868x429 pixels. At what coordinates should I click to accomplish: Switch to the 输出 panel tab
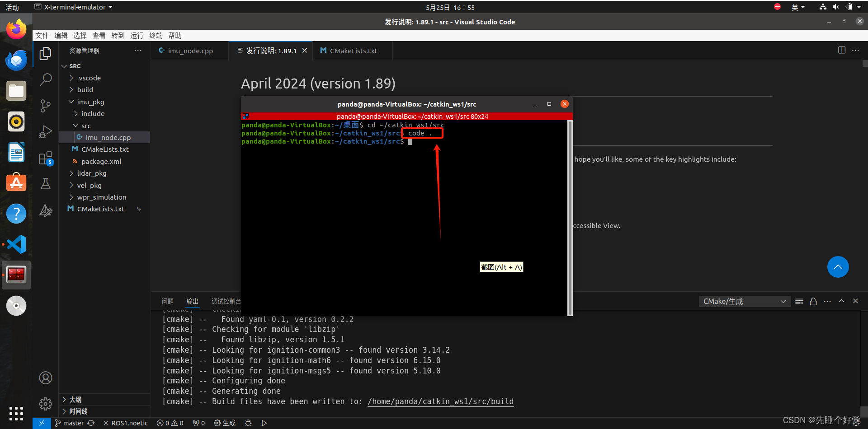pos(193,301)
